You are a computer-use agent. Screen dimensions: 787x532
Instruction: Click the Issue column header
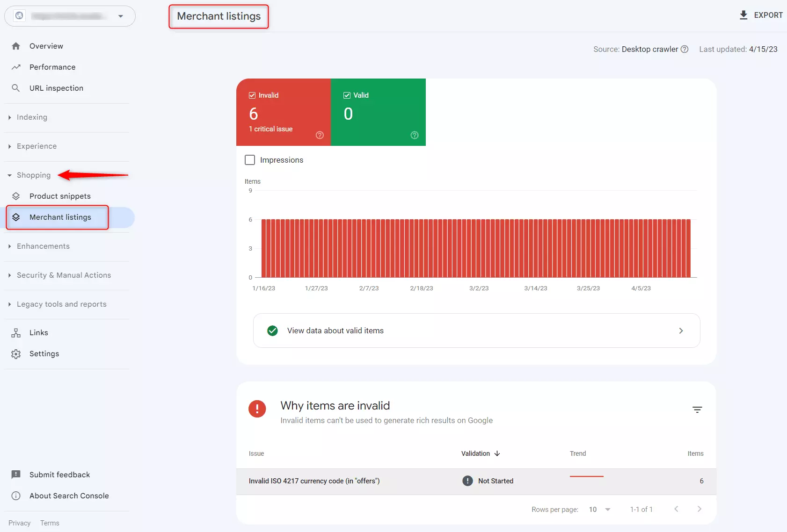pyautogui.click(x=256, y=453)
